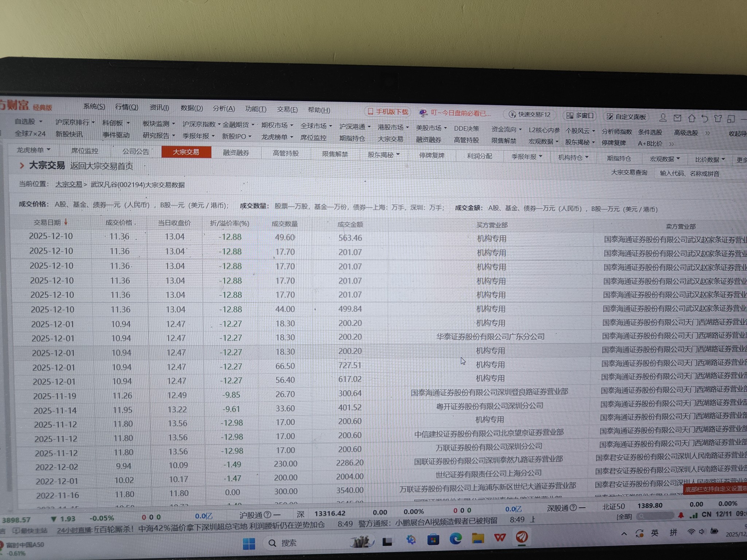This screenshot has height=560, width=747.
Task: Click the user account profile icon
Action: tap(663, 118)
